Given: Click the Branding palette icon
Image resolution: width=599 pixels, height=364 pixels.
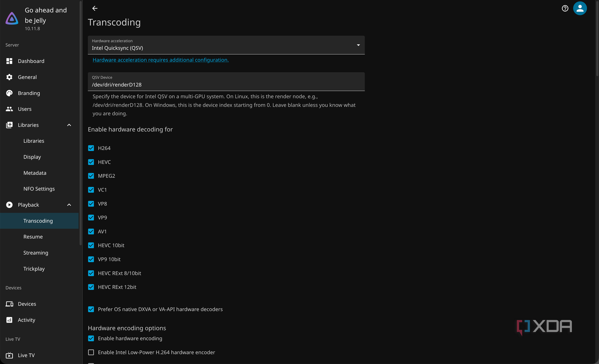Looking at the screenshot, I should coord(9,93).
